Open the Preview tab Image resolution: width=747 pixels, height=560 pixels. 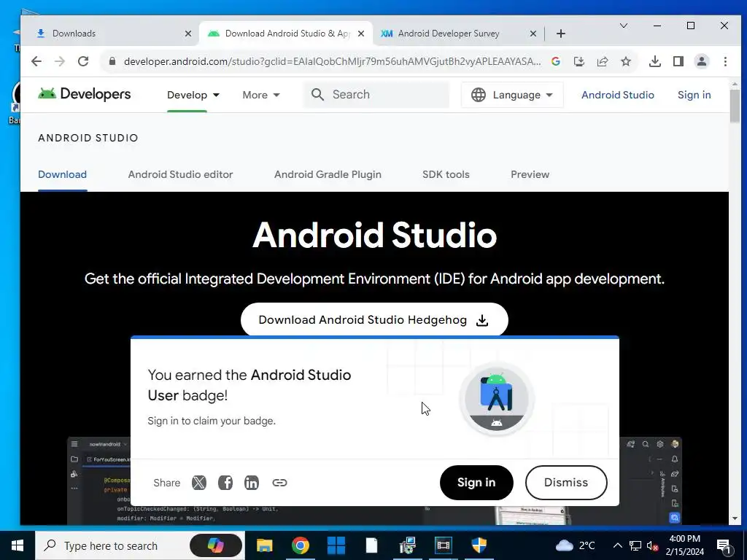pyautogui.click(x=530, y=174)
